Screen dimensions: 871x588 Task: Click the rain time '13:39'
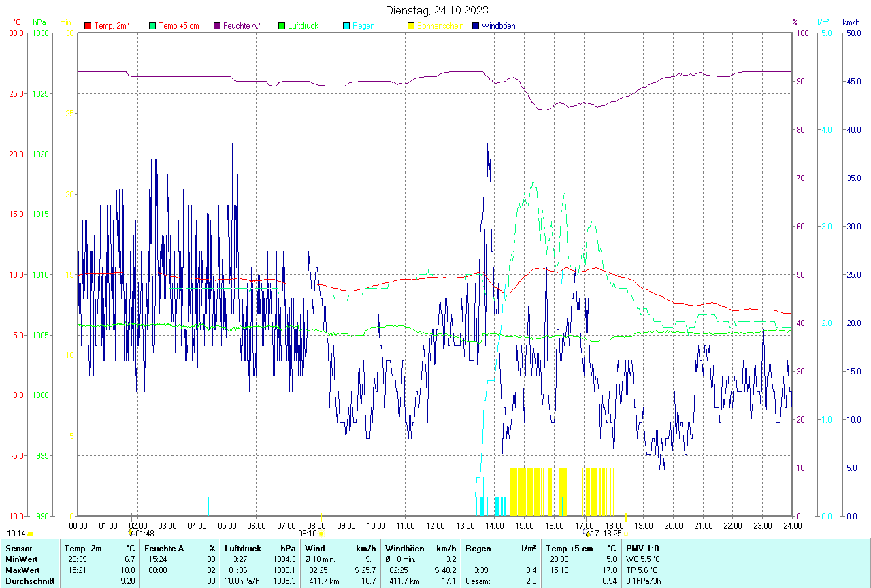tap(479, 570)
